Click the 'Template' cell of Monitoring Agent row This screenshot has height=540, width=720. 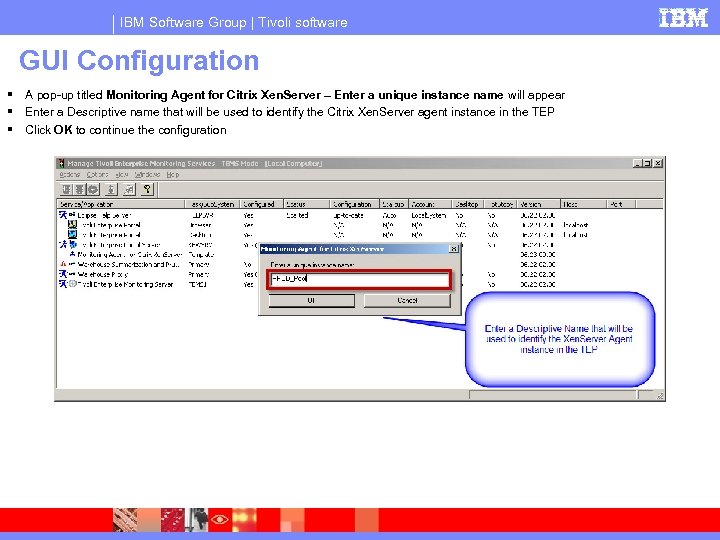(201, 254)
